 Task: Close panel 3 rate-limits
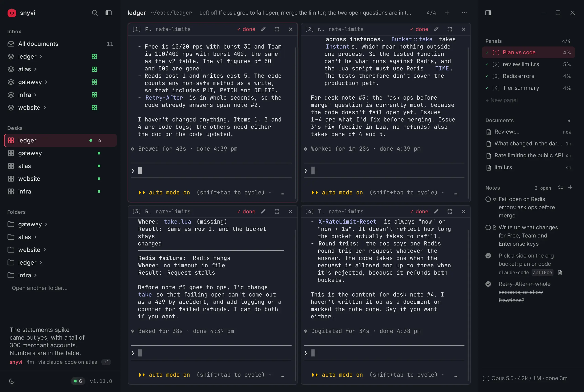pyautogui.click(x=290, y=211)
